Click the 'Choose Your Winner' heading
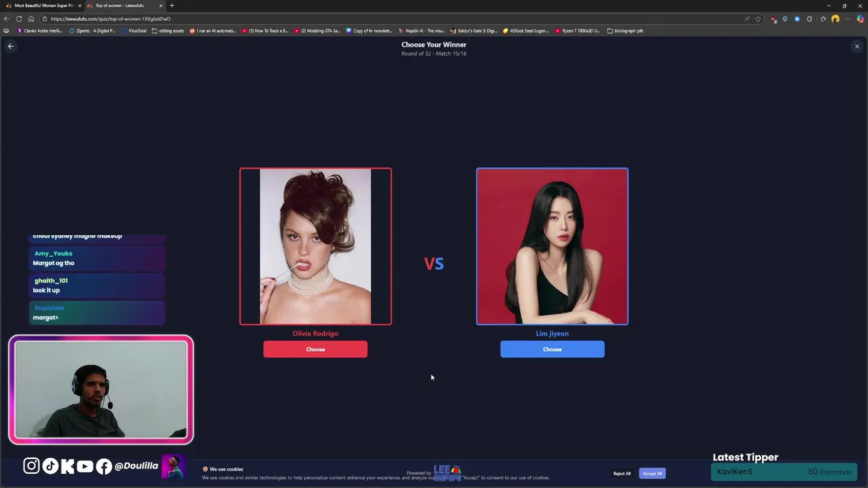This screenshot has height=488, width=868. coord(434,45)
